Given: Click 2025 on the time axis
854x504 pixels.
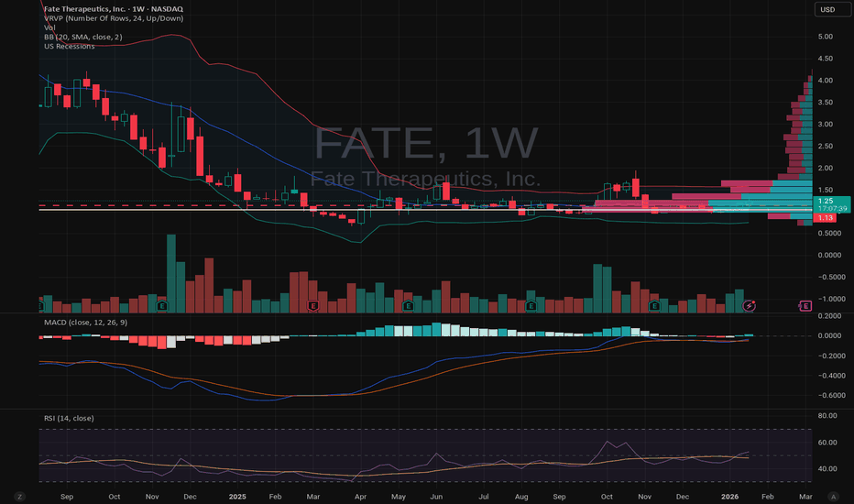Looking at the screenshot, I should pyautogui.click(x=237, y=496).
